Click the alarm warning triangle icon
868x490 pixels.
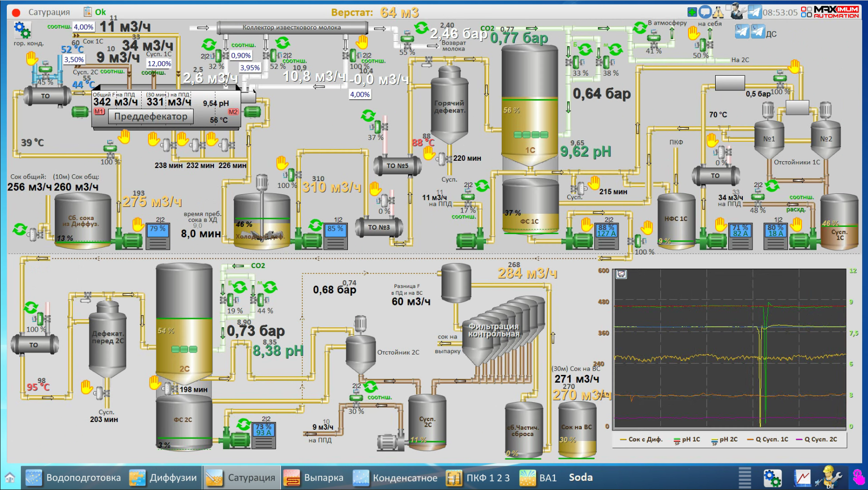pyautogui.click(x=718, y=12)
